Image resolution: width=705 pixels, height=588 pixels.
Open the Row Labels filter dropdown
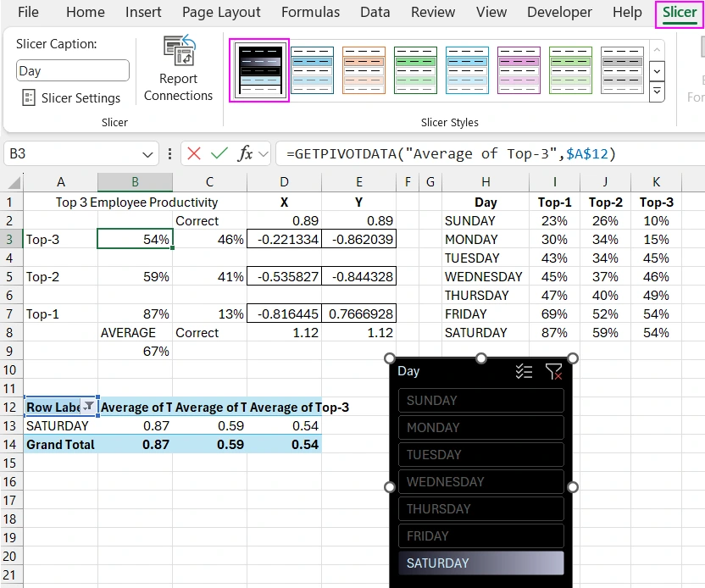pyautogui.click(x=90, y=408)
